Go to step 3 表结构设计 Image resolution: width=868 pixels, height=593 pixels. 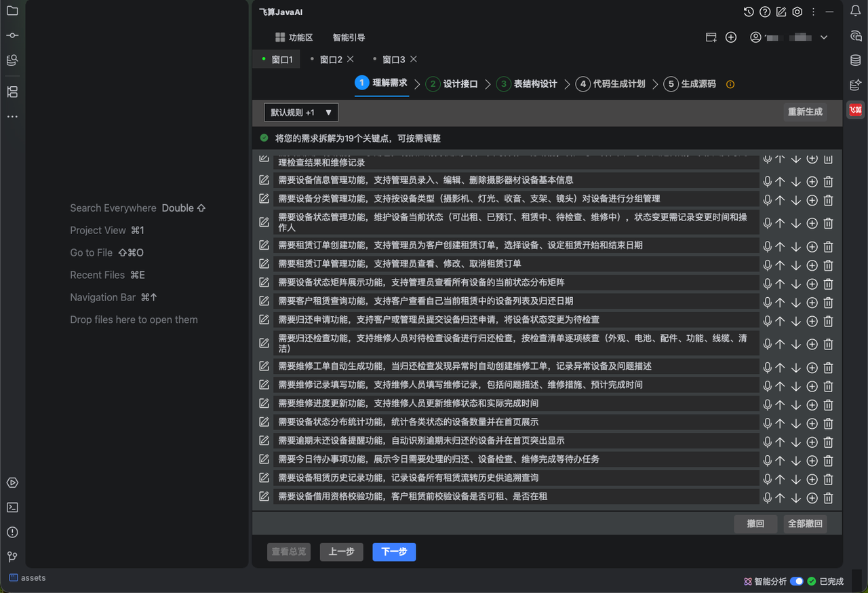click(x=526, y=84)
